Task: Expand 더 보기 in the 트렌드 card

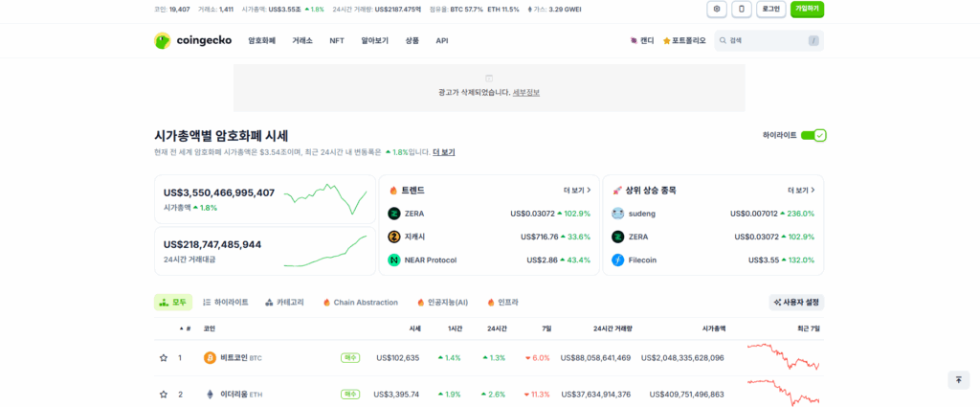Action: click(577, 190)
